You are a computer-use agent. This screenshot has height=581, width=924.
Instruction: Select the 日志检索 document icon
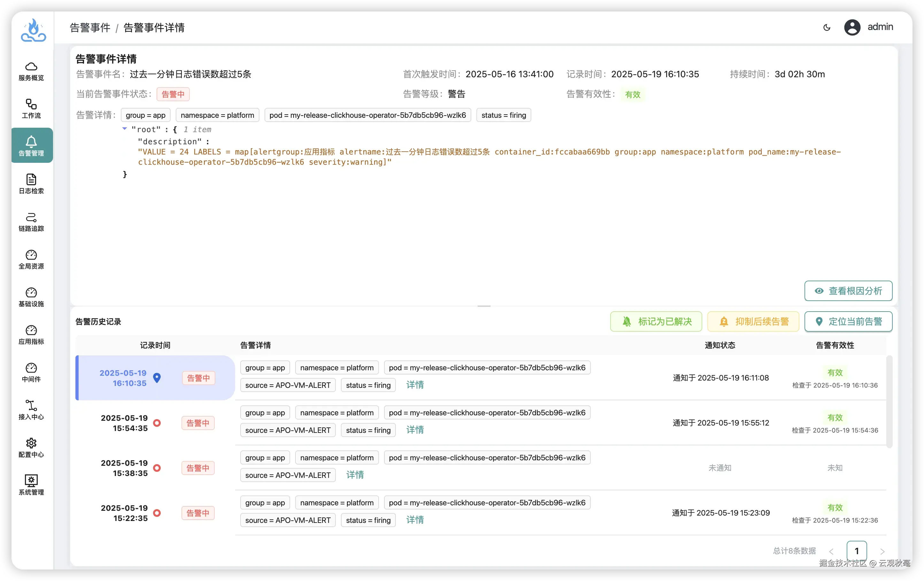point(31,179)
